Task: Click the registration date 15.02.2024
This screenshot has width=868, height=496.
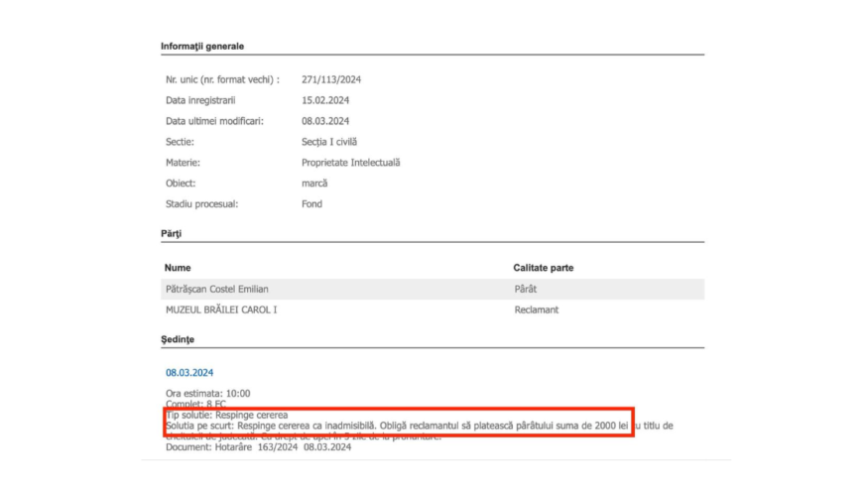Action: [x=325, y=100]
